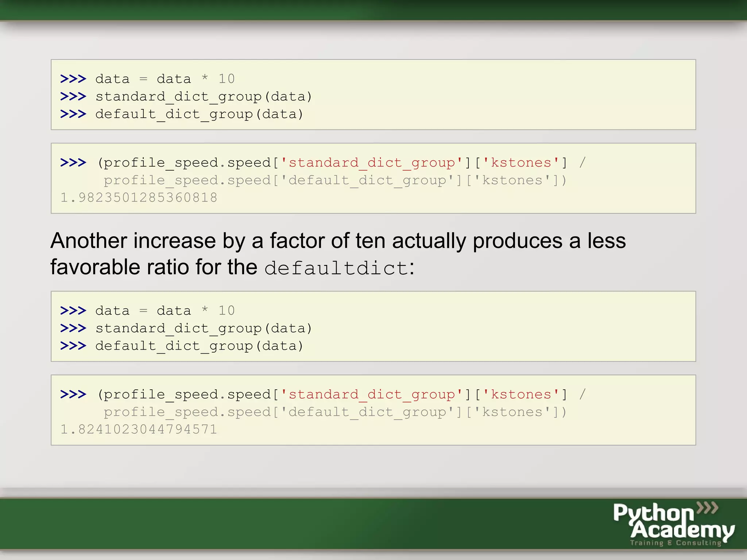
Task: Click the triple-chevron icon above the Python logo
Action: tap(707, 507)
